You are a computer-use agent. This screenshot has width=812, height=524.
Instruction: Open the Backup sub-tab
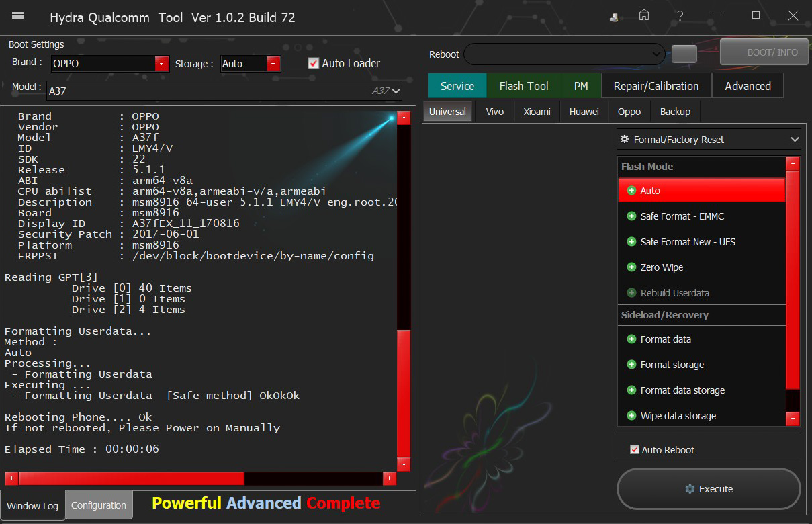[x=675, y=112]
